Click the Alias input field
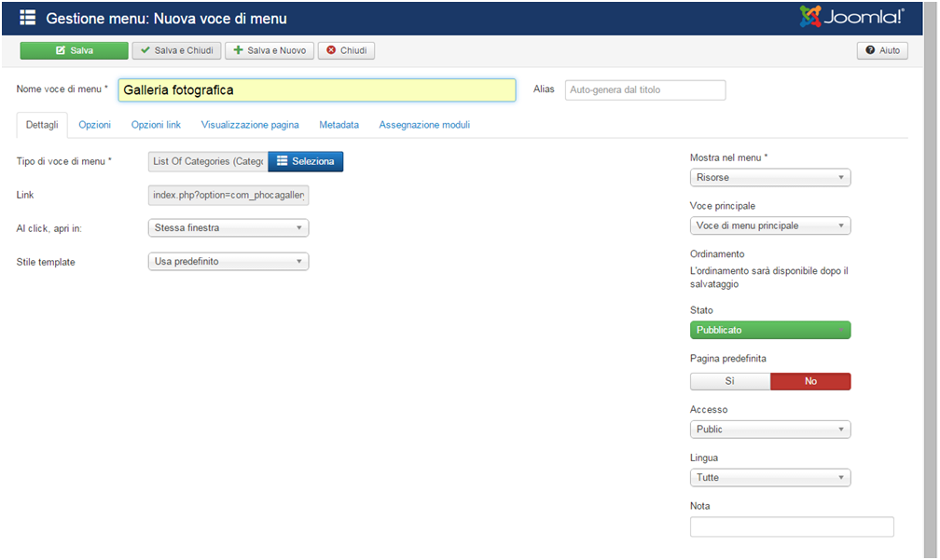 644,89
